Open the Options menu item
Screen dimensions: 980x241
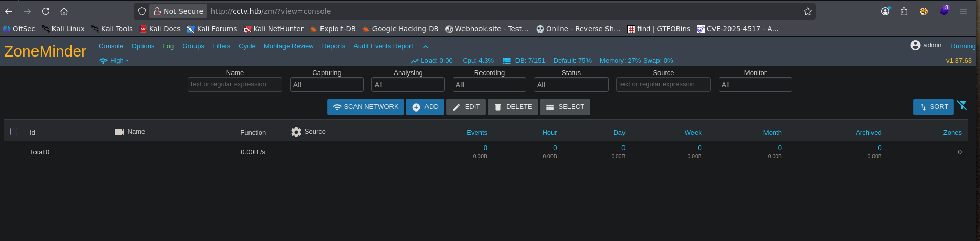(x=143, y=46)
